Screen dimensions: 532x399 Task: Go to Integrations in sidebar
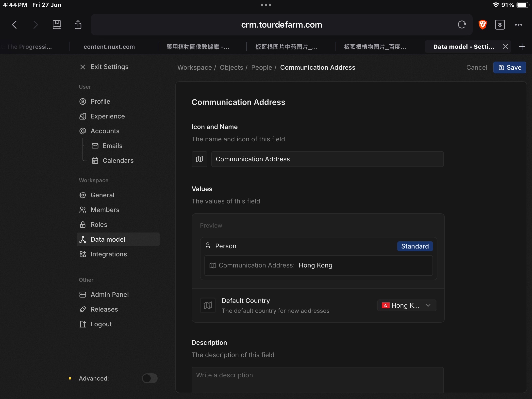pos(109,254)
